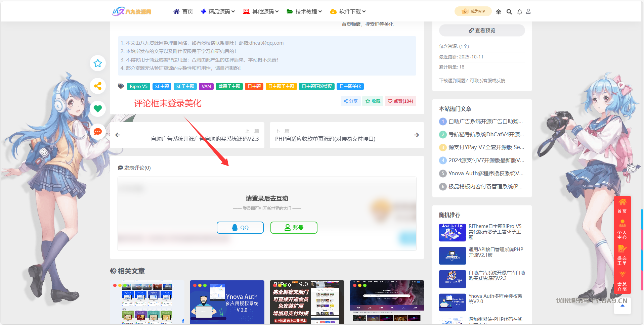This screenshot has height=325, width=644.
Task: Open search with the magnifier icon
Action: pos(509,12)
